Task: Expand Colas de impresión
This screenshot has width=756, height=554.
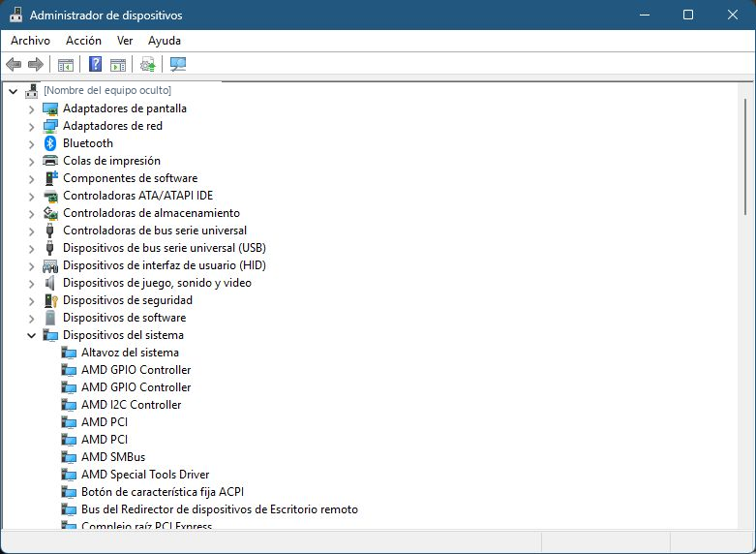Action: click(x=31, y=162)
